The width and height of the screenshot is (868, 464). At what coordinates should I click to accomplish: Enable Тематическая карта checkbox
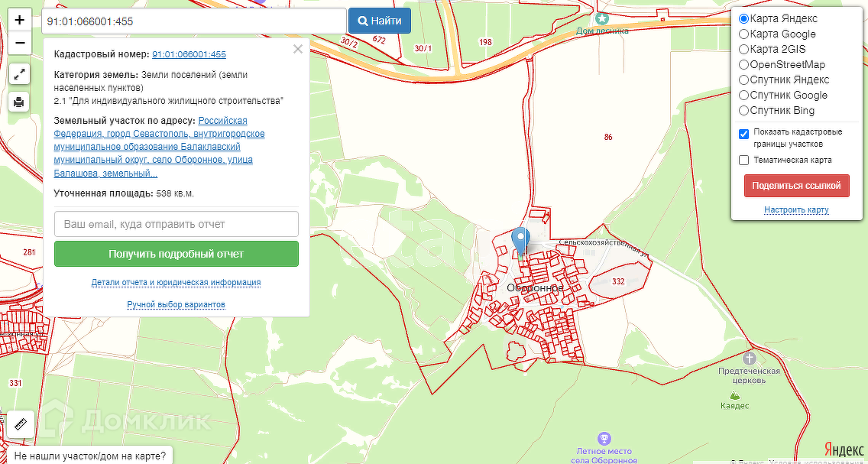(x=744, y=160)
